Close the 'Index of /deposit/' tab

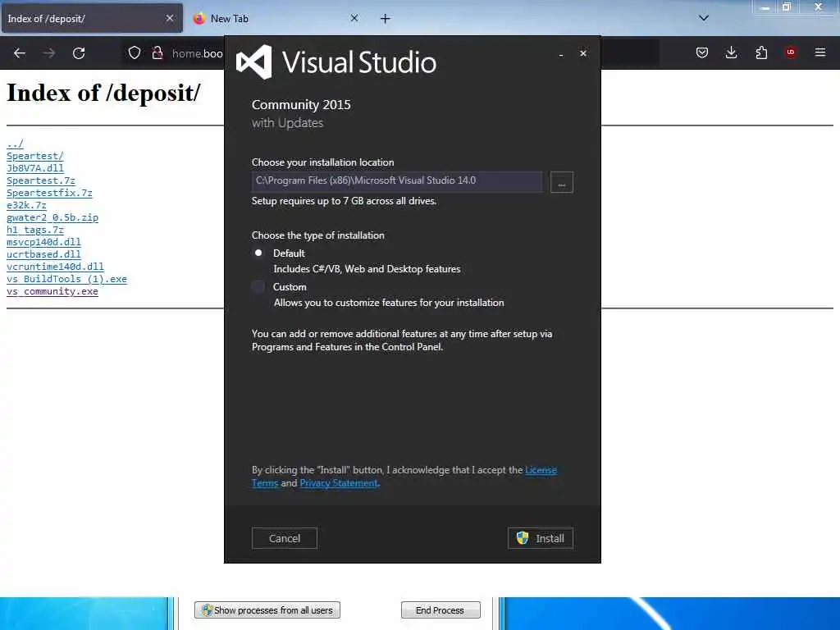click(x=170, y=18)
